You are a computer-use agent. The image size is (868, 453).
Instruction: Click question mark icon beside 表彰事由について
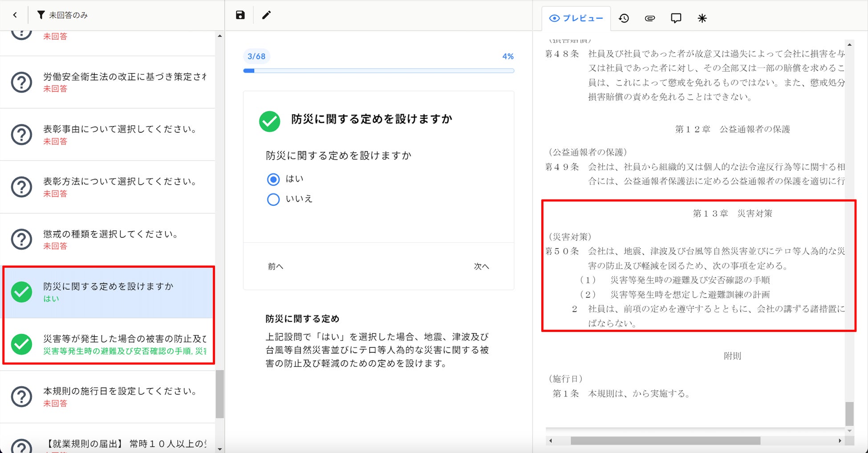pos(21,135)
